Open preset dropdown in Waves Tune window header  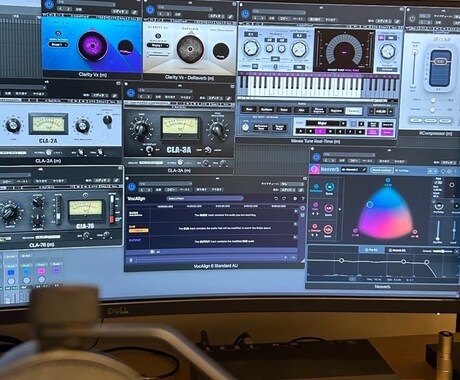(x=279, y=12)
